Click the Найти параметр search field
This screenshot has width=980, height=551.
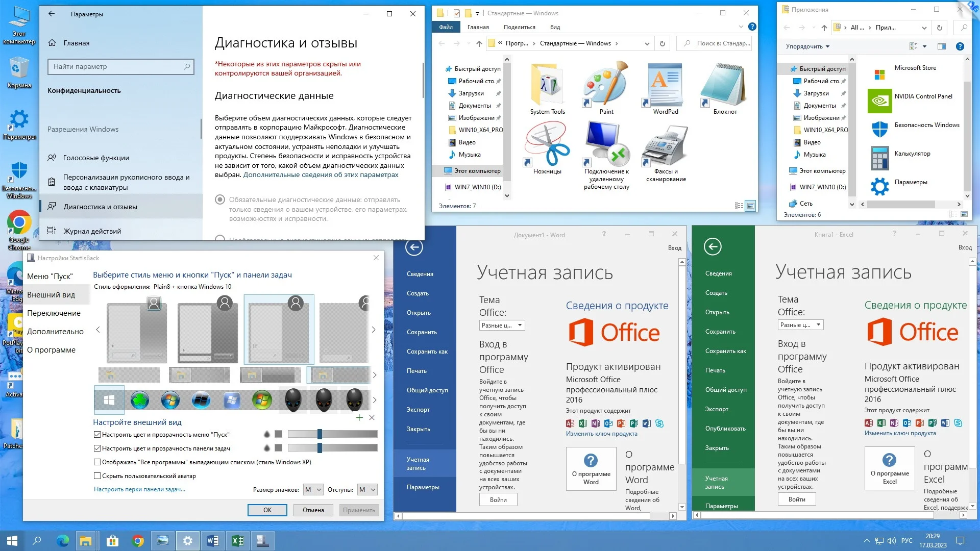click(121, 66)
